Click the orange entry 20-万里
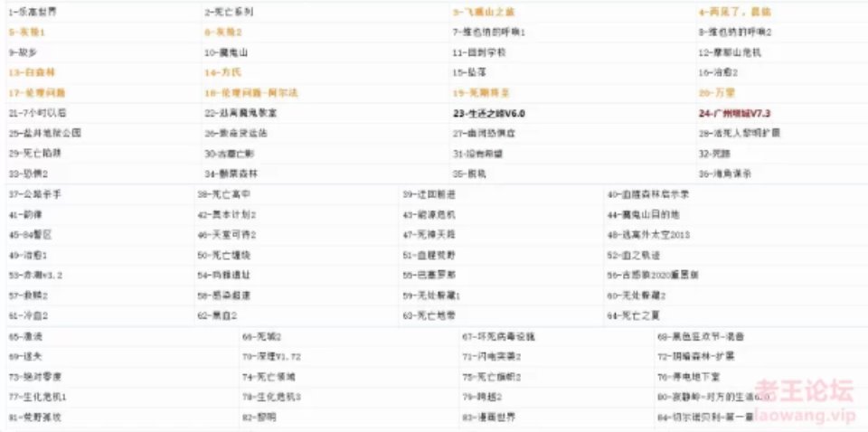 (x=716, y=92)
